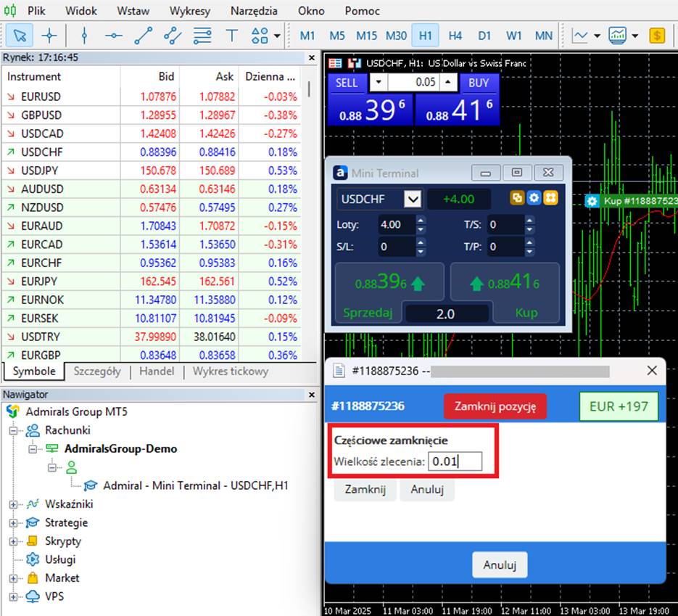Switch chart timeframe to W1
Viewport: 678px width, 616px height.
[513, 36]
